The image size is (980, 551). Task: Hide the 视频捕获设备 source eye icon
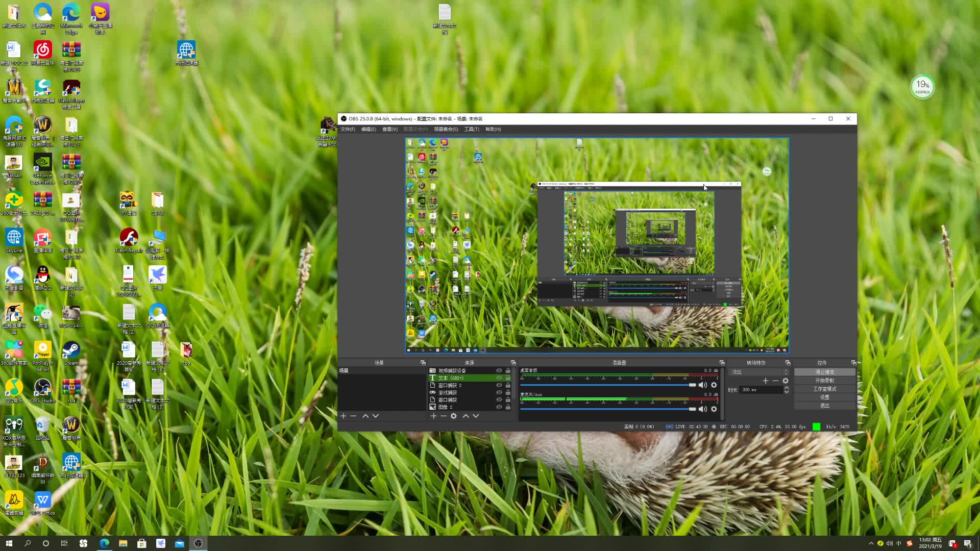[499, 371]
